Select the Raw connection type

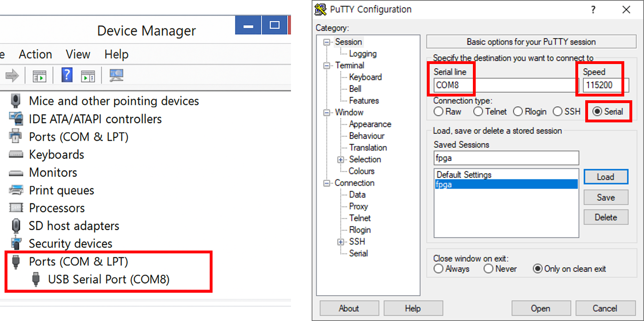pos(439,112)
